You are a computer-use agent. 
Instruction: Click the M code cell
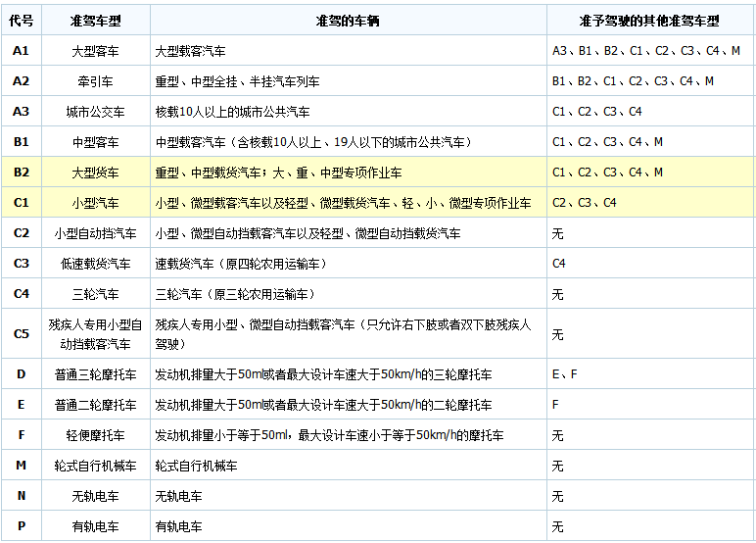pyautogui.click(x=21, y=466)
